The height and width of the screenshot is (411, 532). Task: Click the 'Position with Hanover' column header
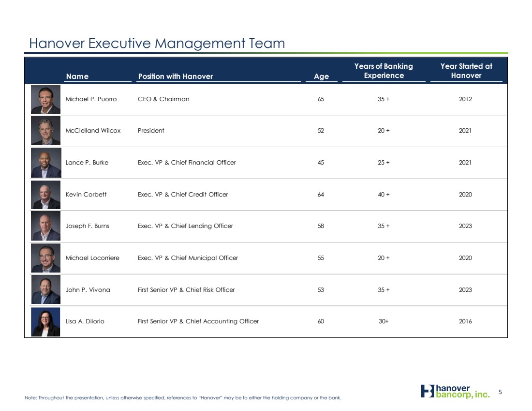pyautogui.click(x=176, y=76)
